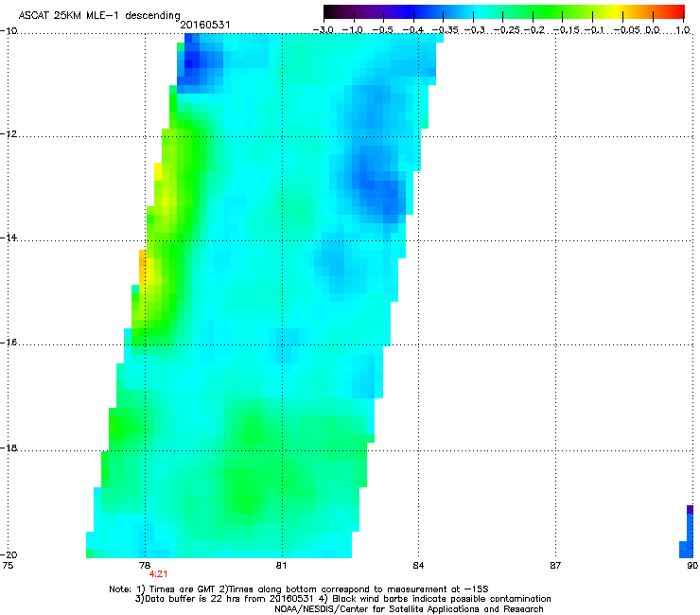Click latitude axis label -20
The image size is (700, 615).
[9, 554]
